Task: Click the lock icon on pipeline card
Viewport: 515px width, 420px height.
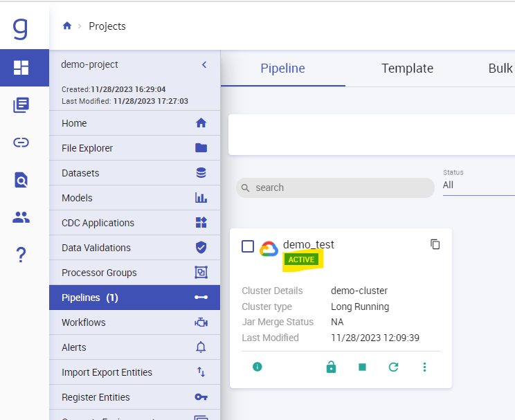Action: (x=331, y=367)
